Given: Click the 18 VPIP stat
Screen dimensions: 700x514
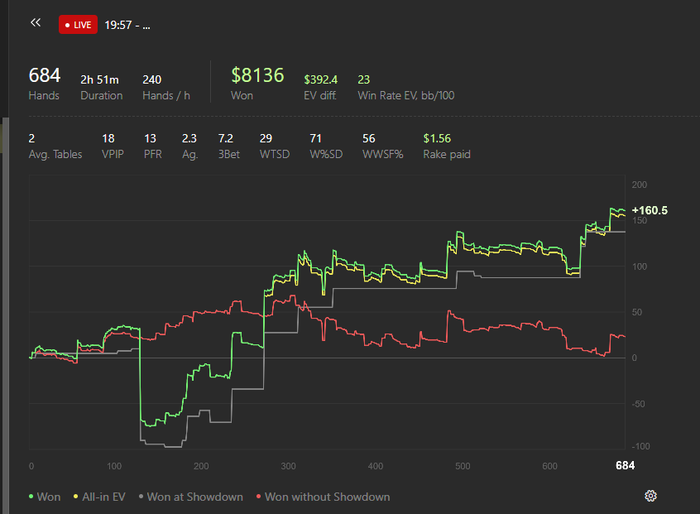Looking at the screenshot, I should (112, 146).
